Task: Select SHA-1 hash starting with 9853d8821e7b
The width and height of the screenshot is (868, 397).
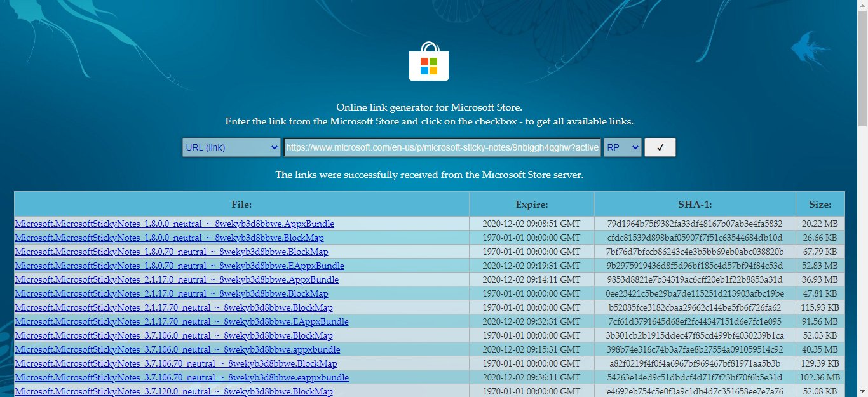Action: 695,279
